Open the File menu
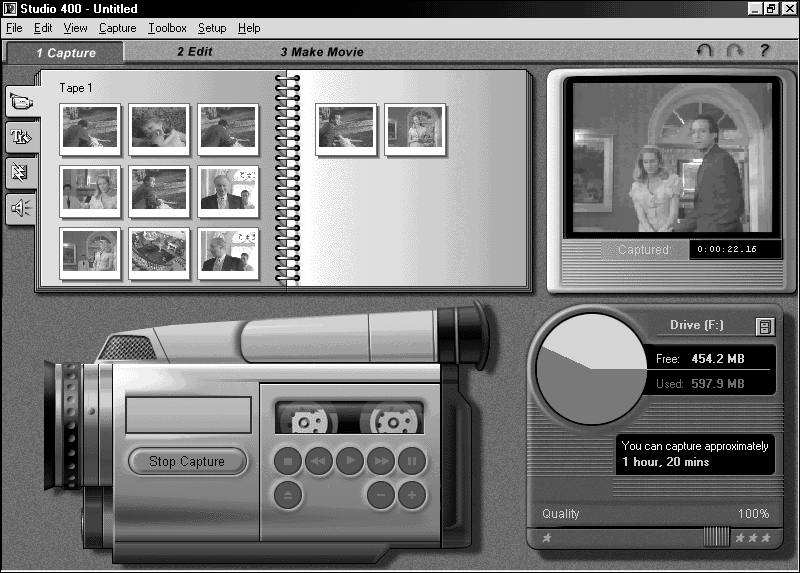The height and width of the screenshot is (573, 800). tap(14, 28)
